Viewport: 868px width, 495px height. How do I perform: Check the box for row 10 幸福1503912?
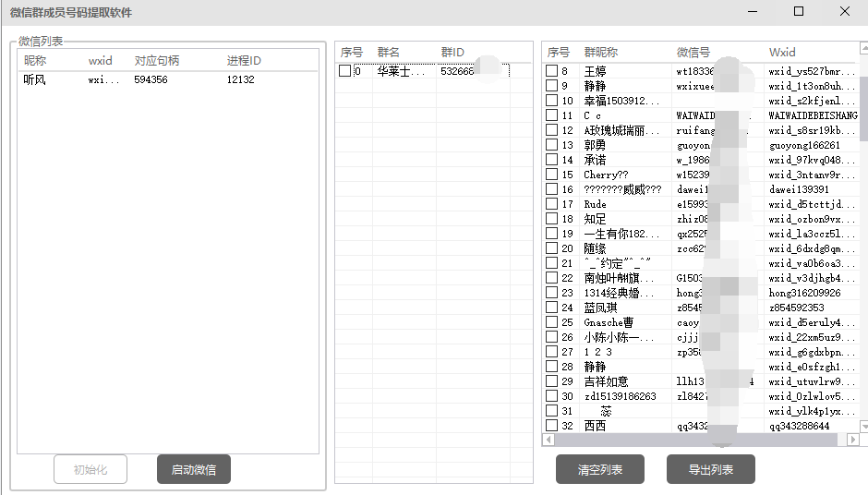tap(551, 101)
